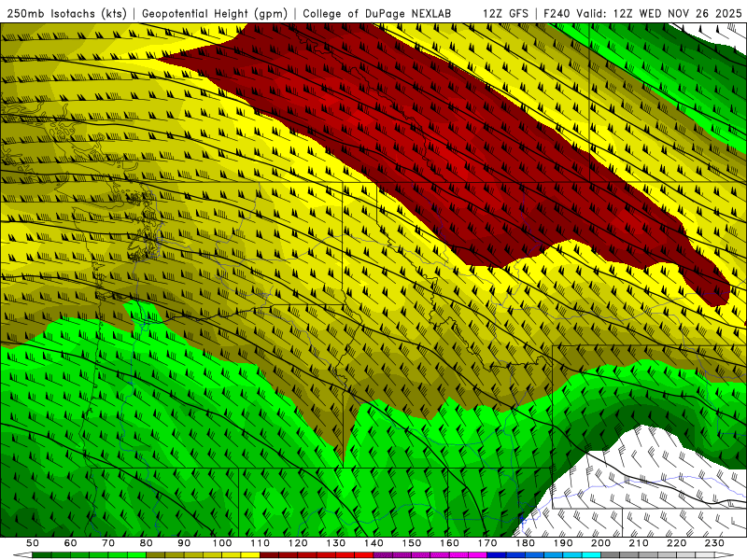Click the "150" color scale label

[412, 543]
